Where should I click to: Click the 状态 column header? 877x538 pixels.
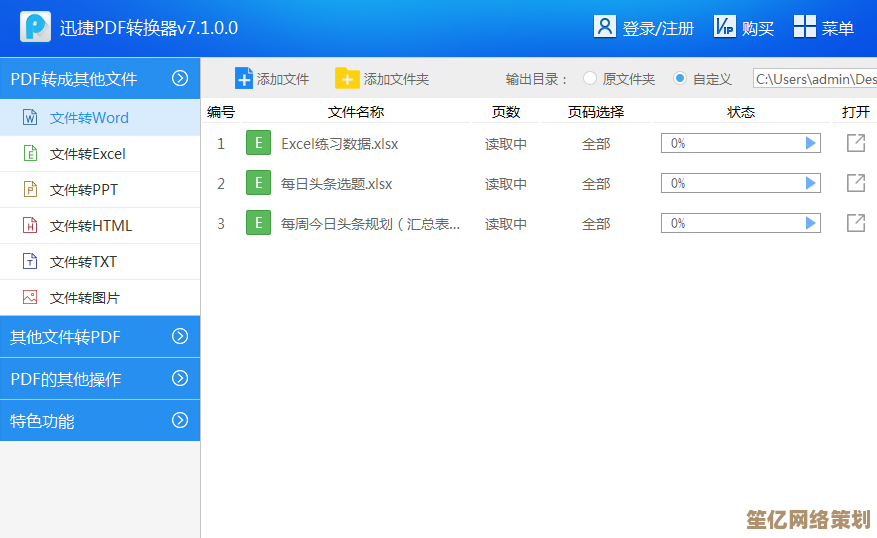(x=741, y=112)
